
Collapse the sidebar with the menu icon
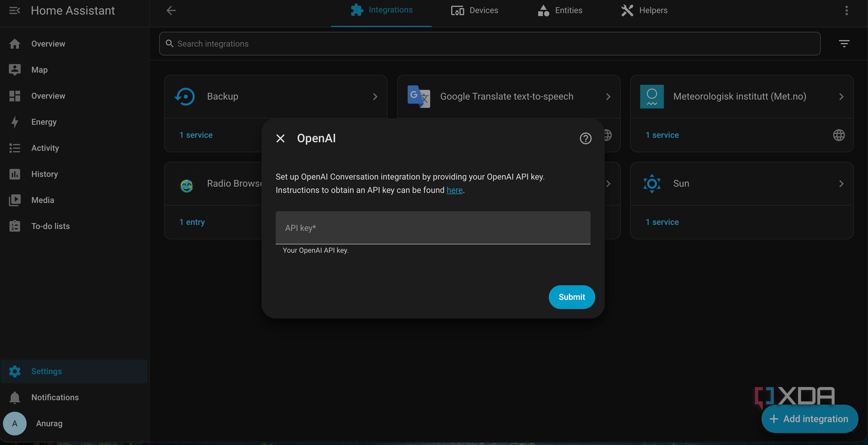click(x=15, y=11)
